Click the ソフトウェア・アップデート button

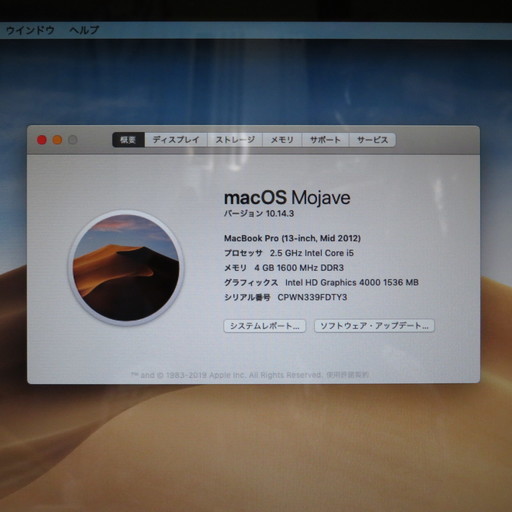374,326
